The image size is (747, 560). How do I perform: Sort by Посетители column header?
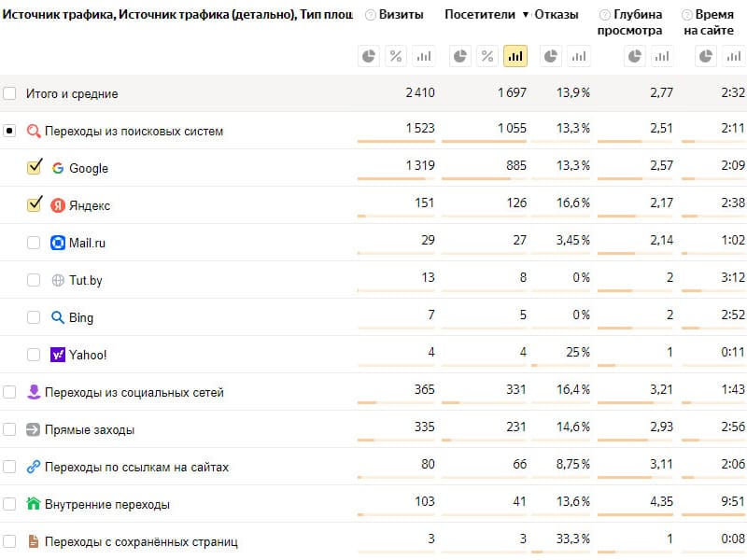pos(480,15)
